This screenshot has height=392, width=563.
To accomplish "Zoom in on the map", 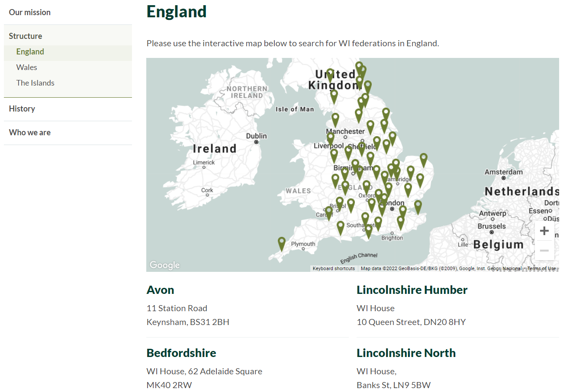I will pos(544,231).
